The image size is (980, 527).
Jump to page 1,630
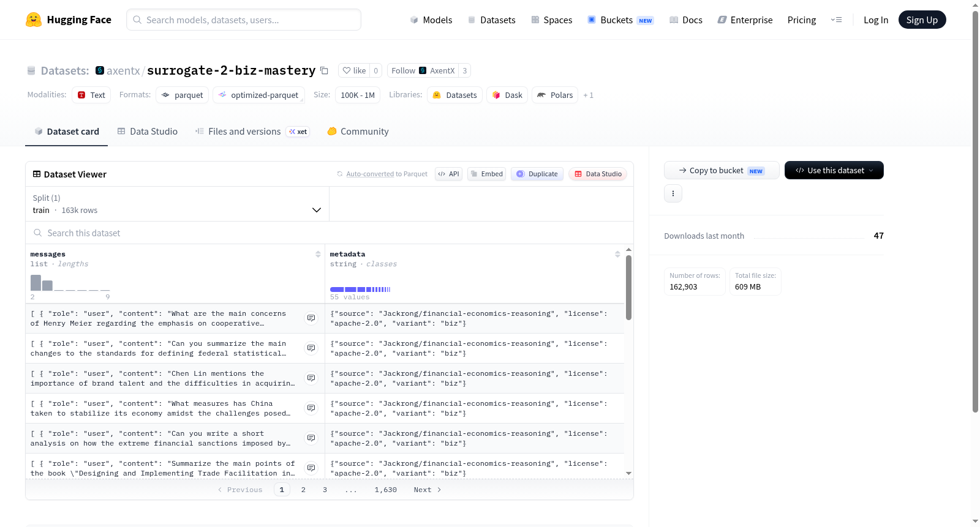tap(386, 490)
